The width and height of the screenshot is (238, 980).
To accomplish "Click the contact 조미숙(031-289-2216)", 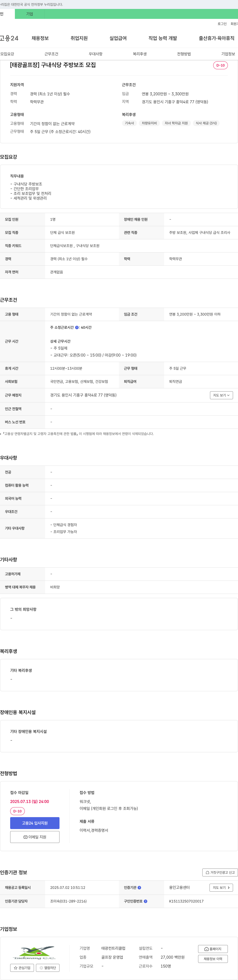I will click(68, 901).
